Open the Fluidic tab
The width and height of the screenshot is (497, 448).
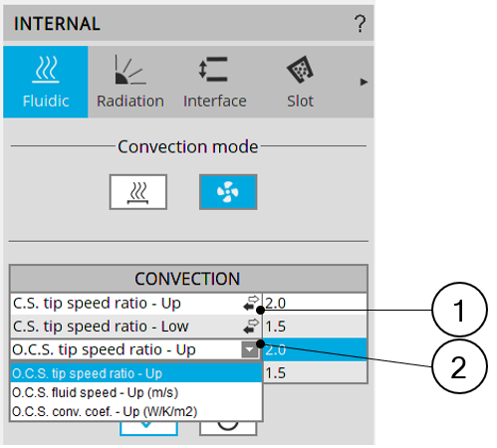click(46, 82)
